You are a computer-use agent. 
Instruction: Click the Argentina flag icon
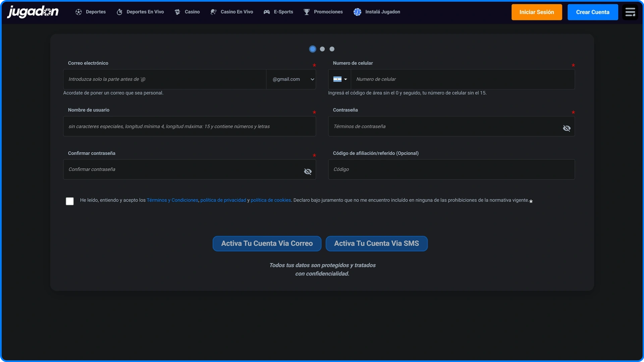pos(337,79)
